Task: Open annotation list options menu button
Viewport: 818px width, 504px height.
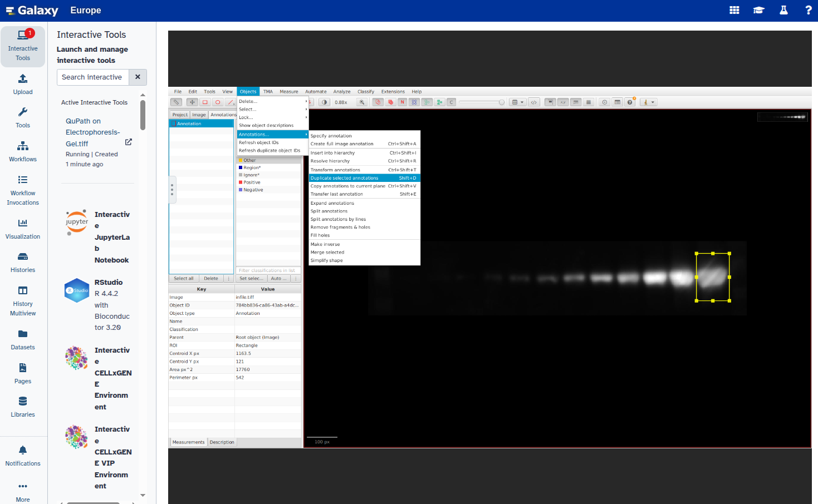Action: click(x=229, y=278)
